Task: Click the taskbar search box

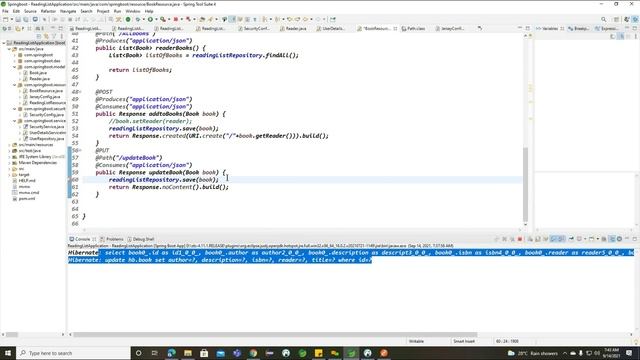Action: [73, 353]
